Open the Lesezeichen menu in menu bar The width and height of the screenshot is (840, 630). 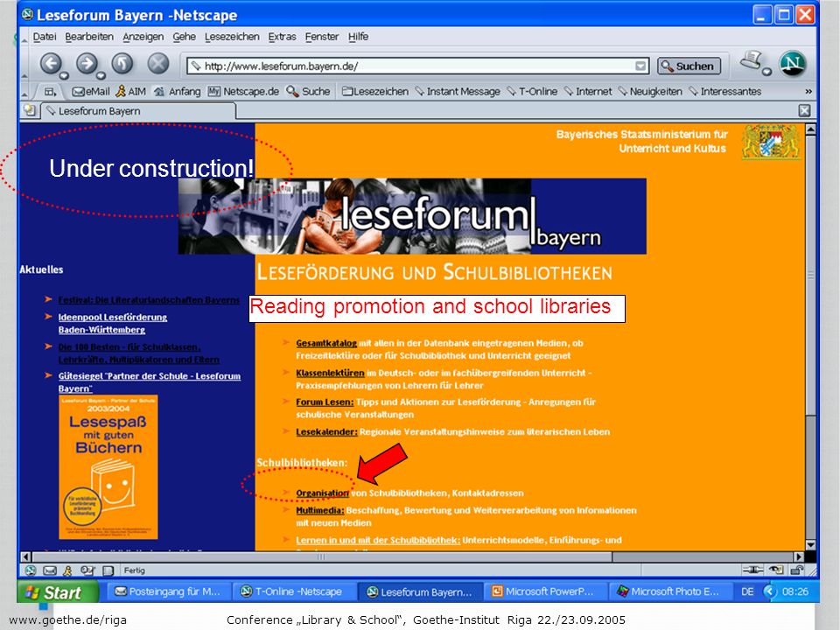pyautogui.click(x=232, y=37)
